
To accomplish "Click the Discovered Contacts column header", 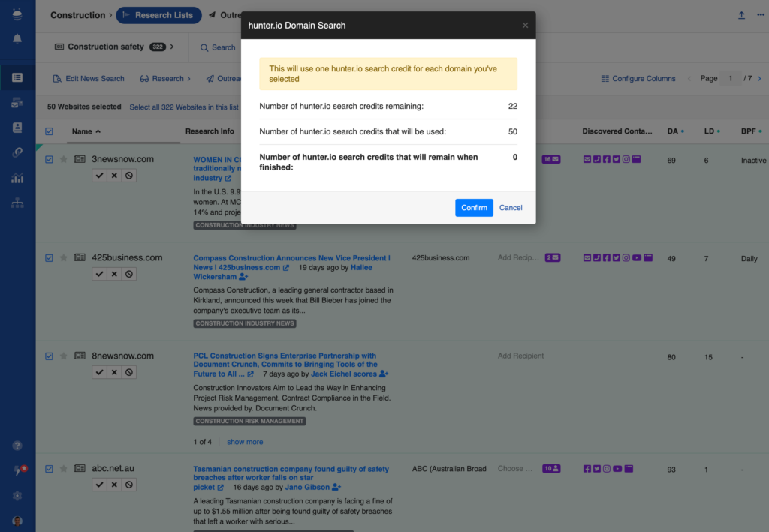I will click(617, 131).
